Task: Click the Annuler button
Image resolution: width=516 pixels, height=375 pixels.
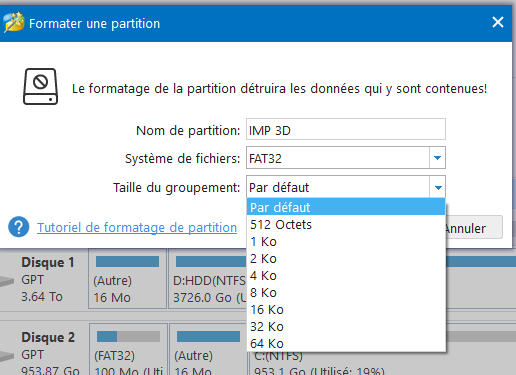Action: (x=474, y=227)
